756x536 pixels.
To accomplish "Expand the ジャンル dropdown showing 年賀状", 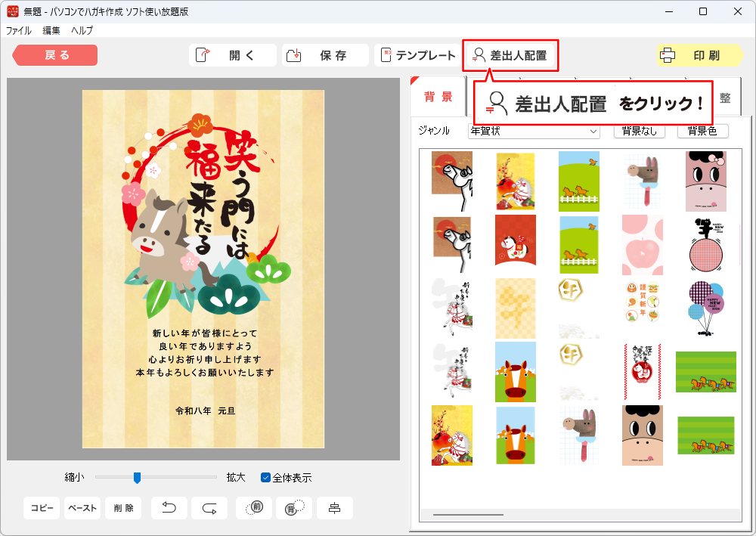I will tap(534, 131).
